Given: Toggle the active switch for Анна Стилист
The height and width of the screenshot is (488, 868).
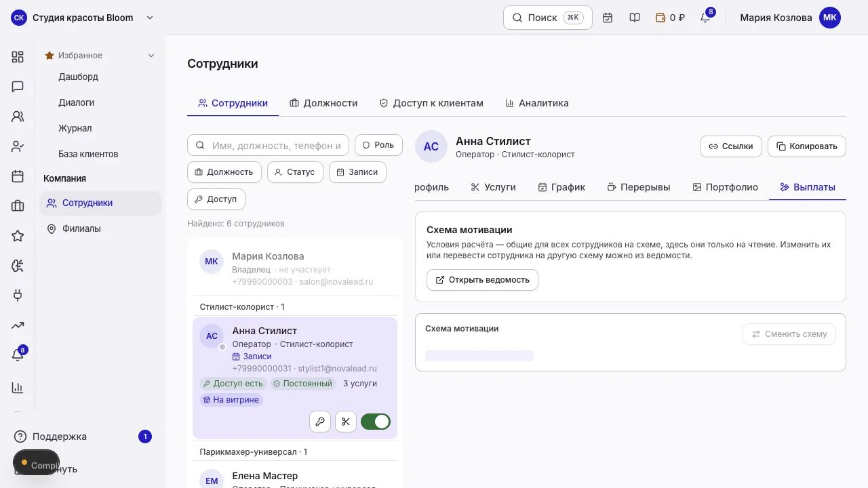Looking at the screenshot, I should (376, 422).
